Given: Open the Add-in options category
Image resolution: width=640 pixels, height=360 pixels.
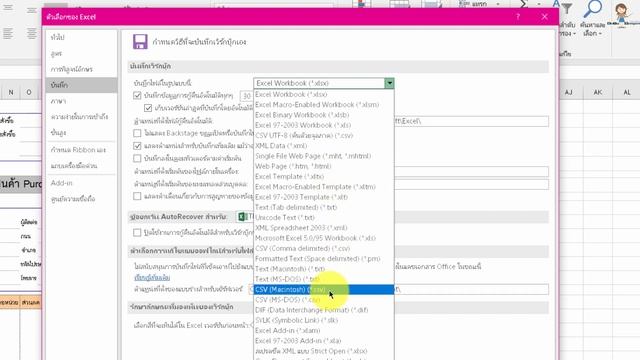Looking at the screenshot, I should click(82, 183).
